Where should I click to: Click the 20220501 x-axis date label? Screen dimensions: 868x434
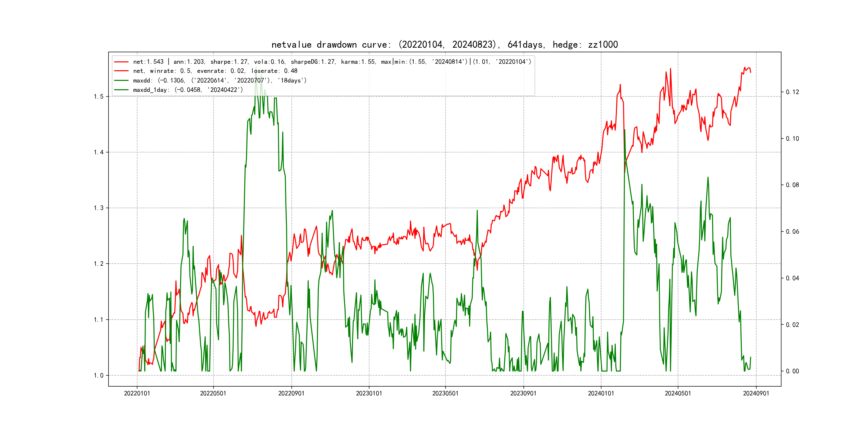point(213,394)
